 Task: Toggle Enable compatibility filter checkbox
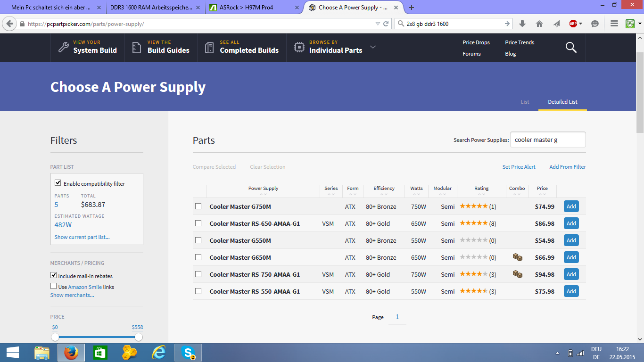tap(58, 183)
